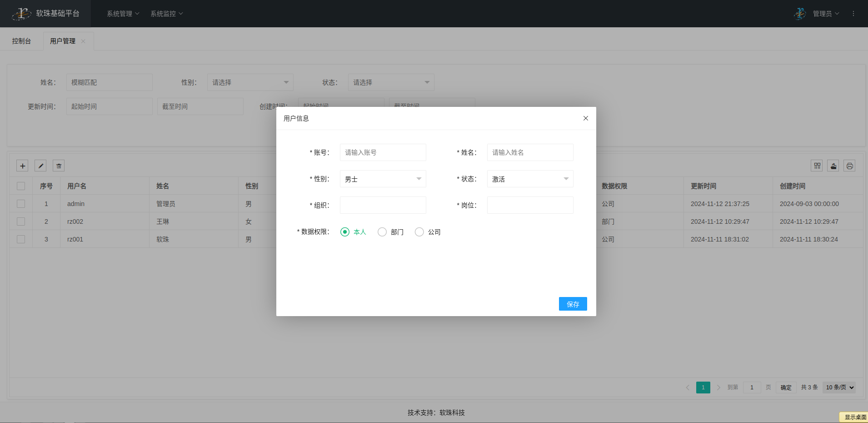
Task: Click the 确定 pagination button
Action: coord(786,388)
